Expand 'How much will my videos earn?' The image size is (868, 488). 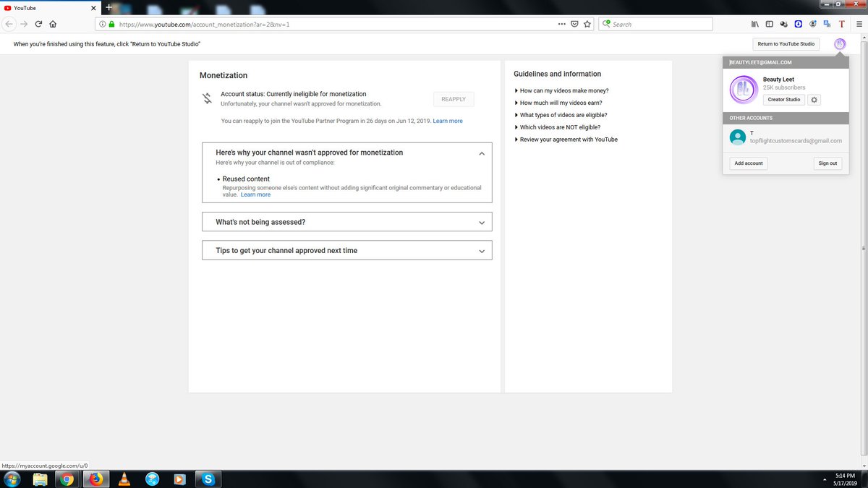point(558,103)
